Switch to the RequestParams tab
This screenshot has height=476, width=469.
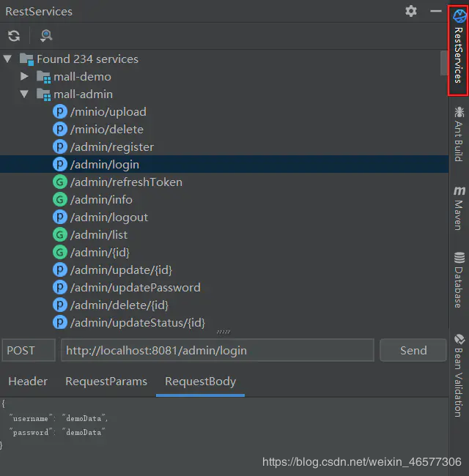click(106, 382)
